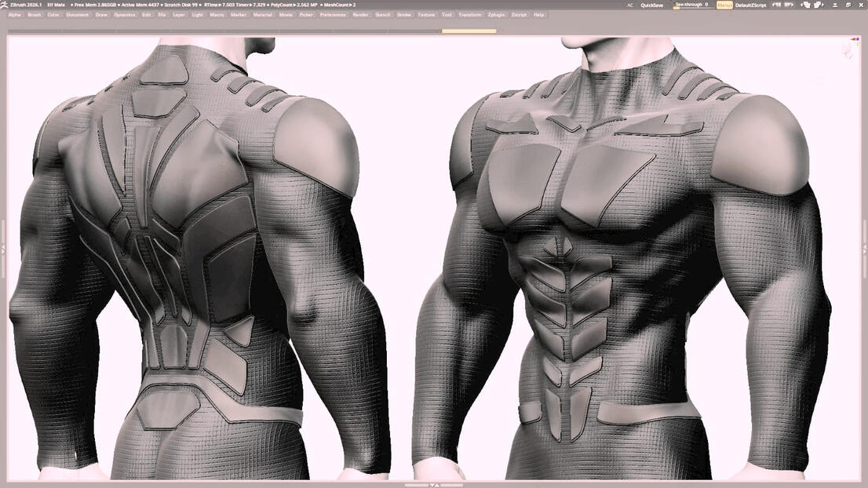Expand the Tool palette
Screen dimensions: 868x488
point(445,14)
